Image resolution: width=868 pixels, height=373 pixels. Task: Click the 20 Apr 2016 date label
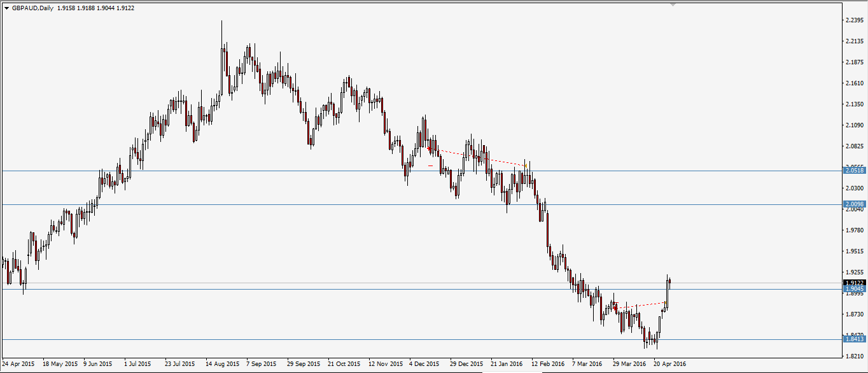[x=670, y=365]
